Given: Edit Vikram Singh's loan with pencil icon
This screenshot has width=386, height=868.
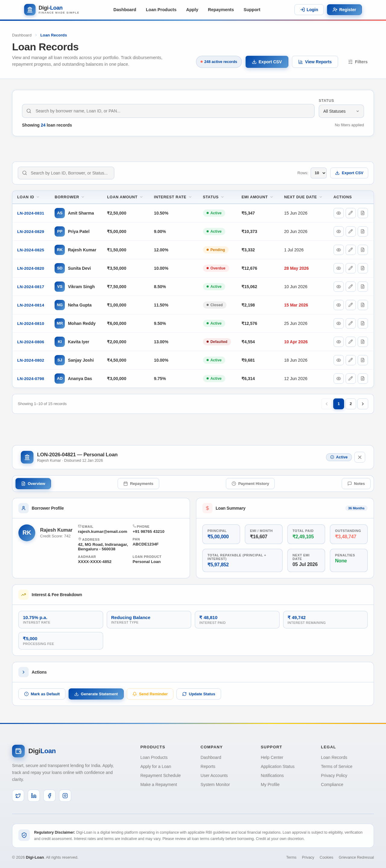Looking at the screenshot, I should tap(351, 287).
